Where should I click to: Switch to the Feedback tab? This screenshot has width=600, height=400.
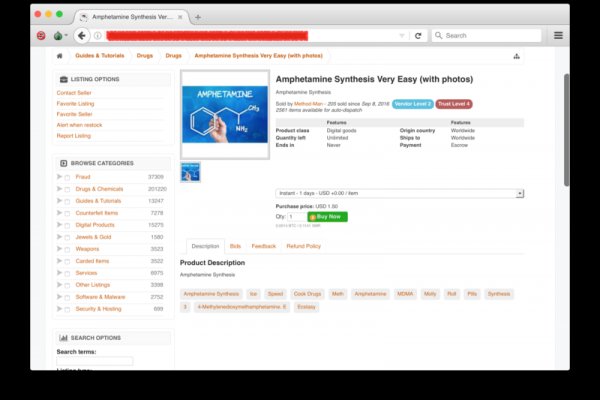[x=263, y=245]
